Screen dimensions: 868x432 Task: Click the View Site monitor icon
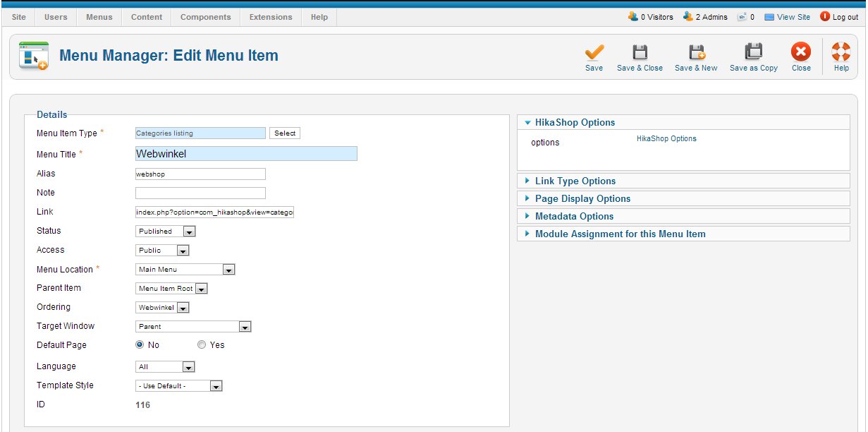[769, 17]
